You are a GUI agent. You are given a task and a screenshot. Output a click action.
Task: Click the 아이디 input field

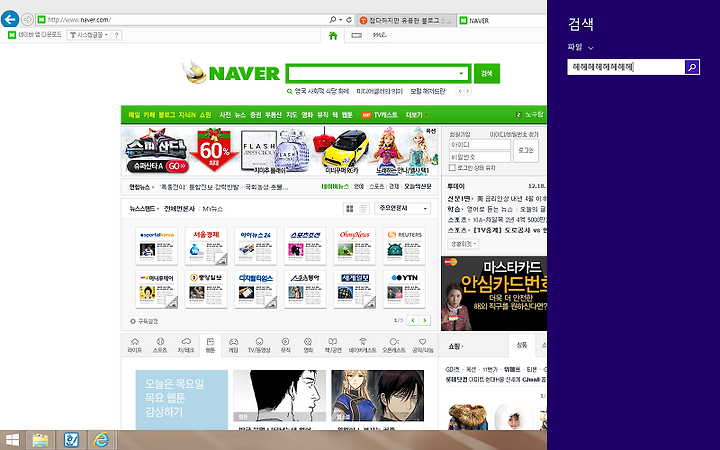(479, 145)
